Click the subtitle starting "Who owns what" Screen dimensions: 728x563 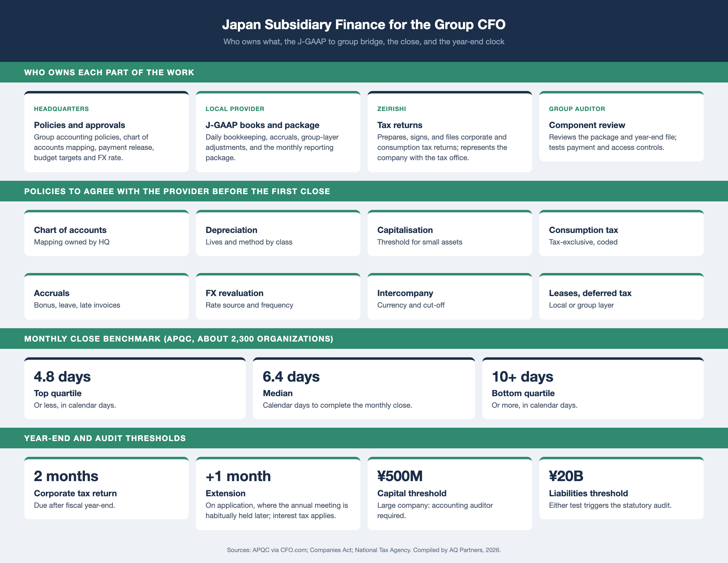coord(364,42)
